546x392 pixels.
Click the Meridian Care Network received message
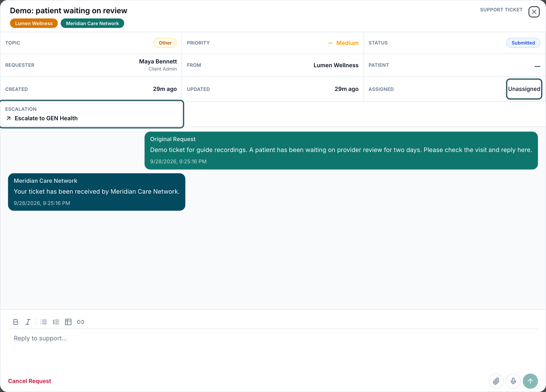tap(97, 192)
